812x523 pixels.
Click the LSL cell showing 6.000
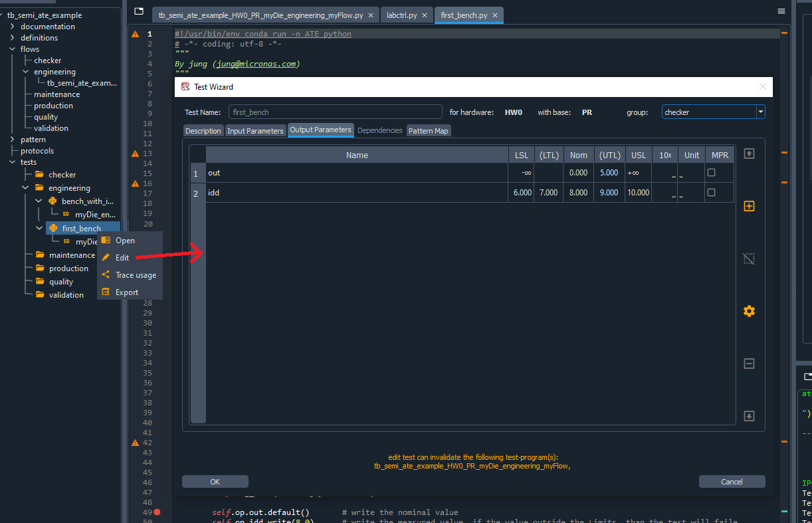coord(522,193)
